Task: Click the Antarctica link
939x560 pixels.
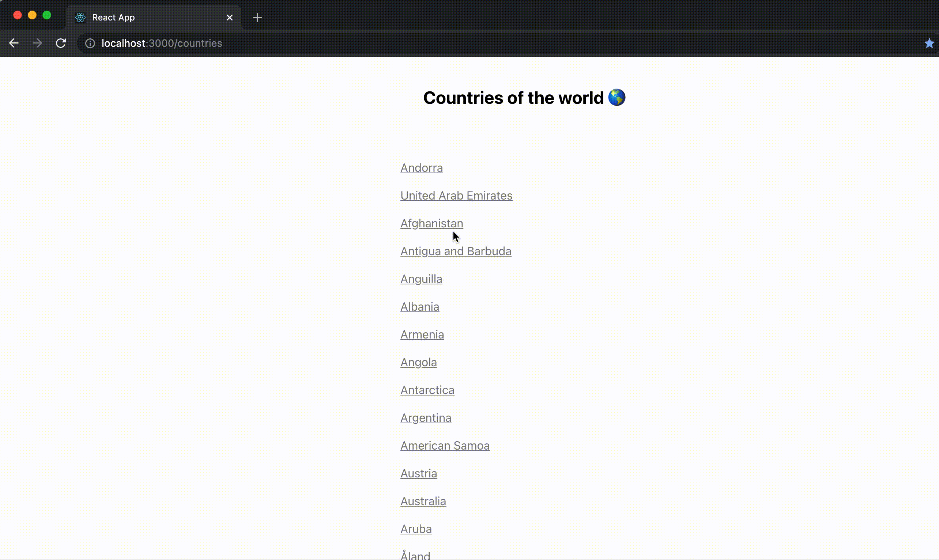Action: click(x=427, y=390)
